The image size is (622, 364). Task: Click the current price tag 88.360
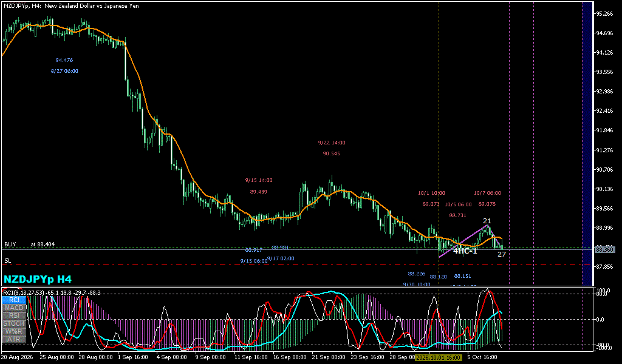pyautogui.click(x=605, y=249)
